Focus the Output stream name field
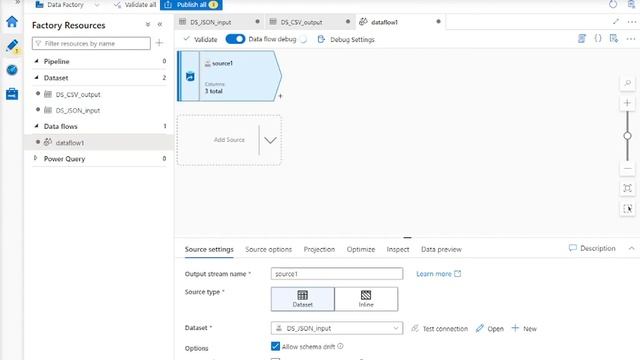Screen dimensions: 640x360 point(337,273)
